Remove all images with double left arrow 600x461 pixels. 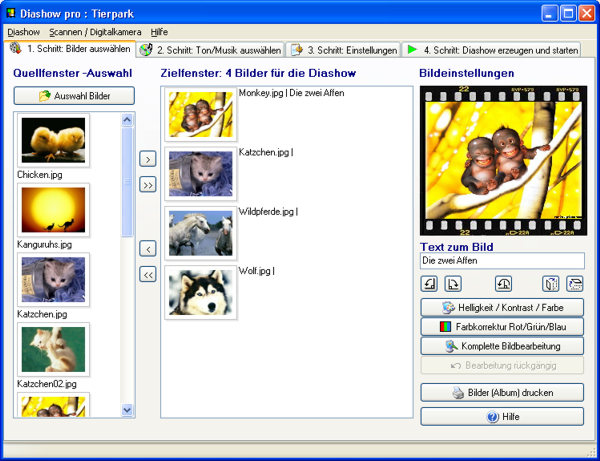(x=148, y=274)
